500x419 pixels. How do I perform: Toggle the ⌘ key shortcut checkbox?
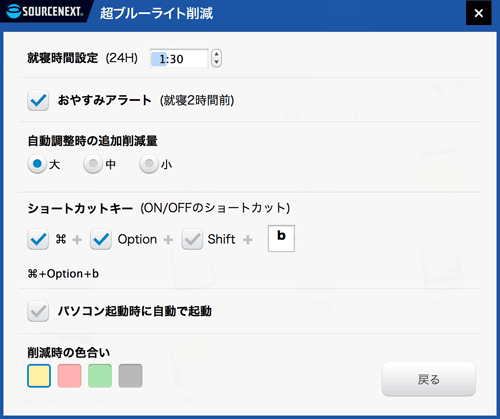coord(38,239)
